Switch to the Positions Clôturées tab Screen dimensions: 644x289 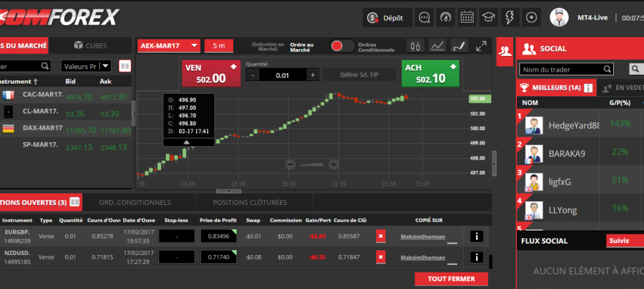tap(250, 202)
